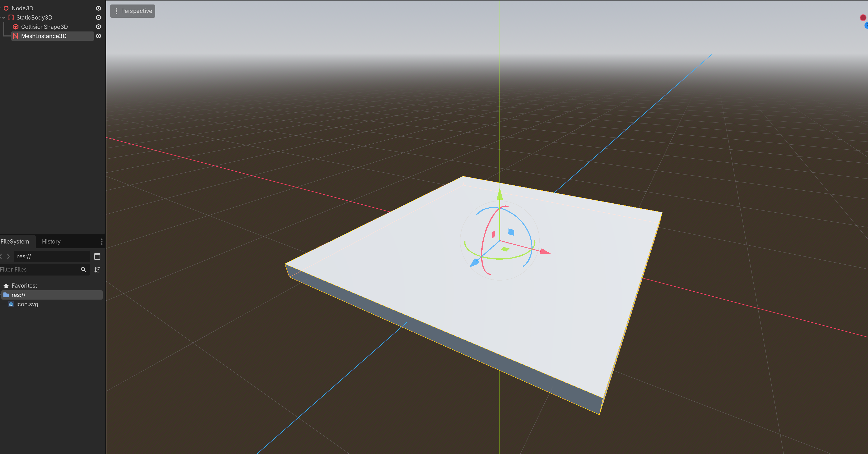This screenshot has height=454, width=868.
Task: Hide the Node3D root node
Action: pyautogui.click(x=98, y=8)
